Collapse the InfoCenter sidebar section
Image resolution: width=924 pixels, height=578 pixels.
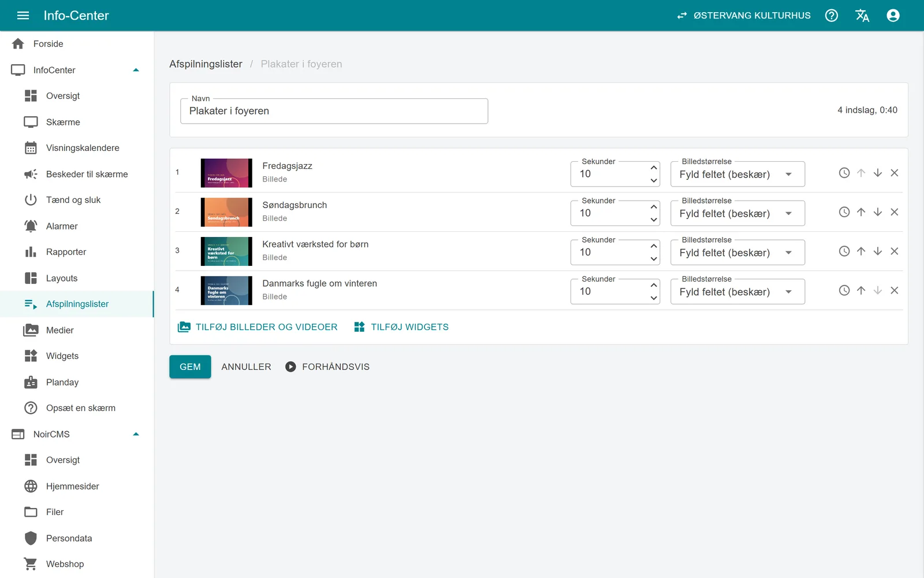coord(136,70)
